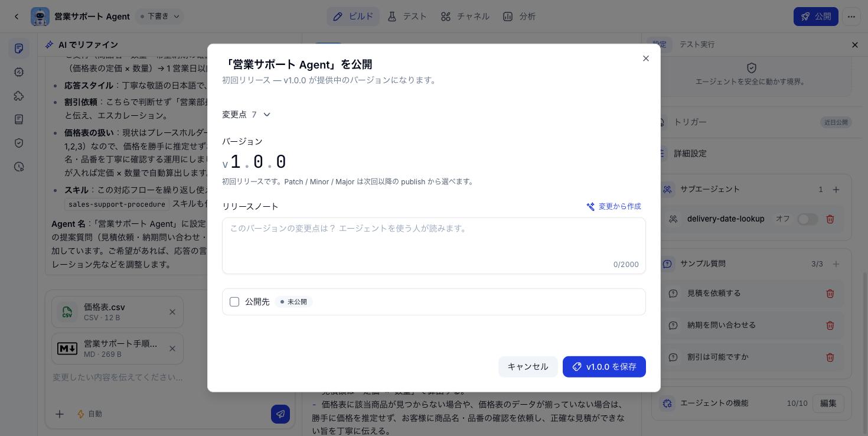Screen dimensions: 868x436
Task: Delete the 見積を依頼する sample question
Action: click(x=830, y=294)
